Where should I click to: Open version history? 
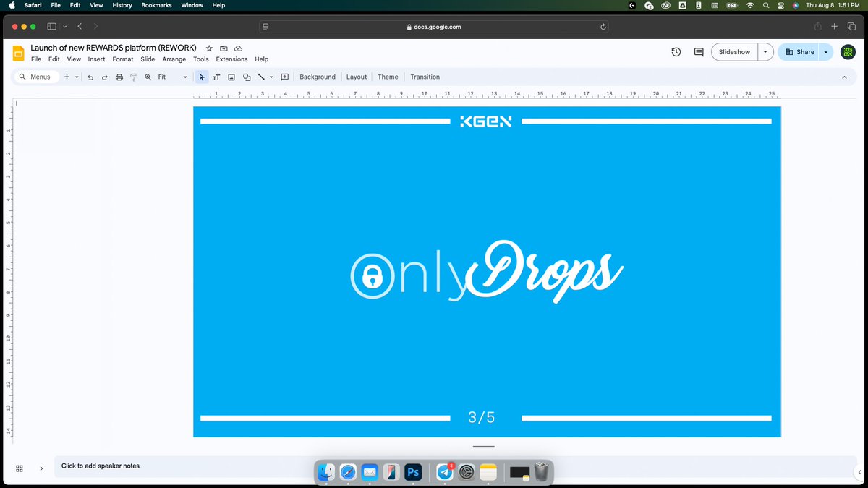click(676, 51)
